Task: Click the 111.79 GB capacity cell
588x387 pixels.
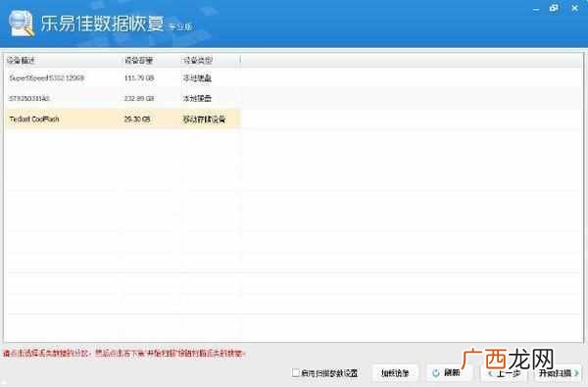Action: (x=139, y=78)
